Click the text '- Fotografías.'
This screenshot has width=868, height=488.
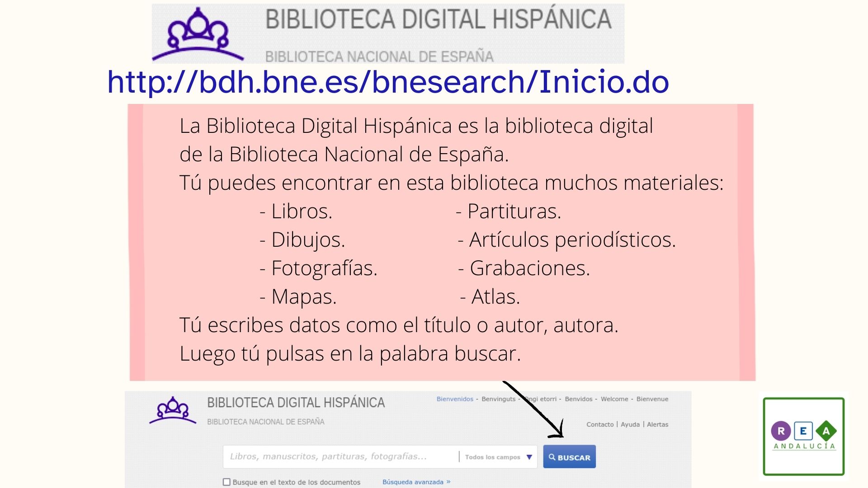click(x=319, y=268)
